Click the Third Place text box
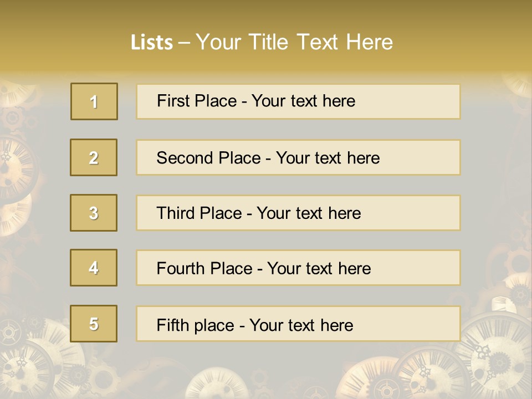532x399 pixels. coord(298,213)
